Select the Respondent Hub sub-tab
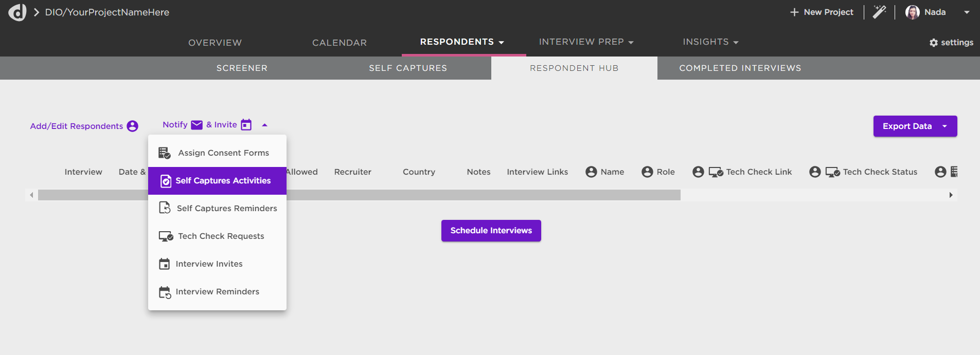This screenshot has width=980, height=355. (574, 68)
